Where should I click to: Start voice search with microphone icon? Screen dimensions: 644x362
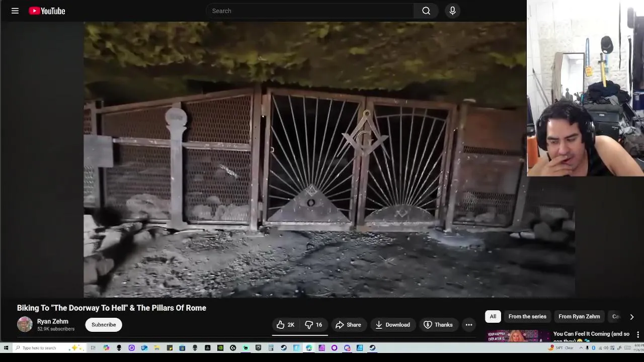452,11
